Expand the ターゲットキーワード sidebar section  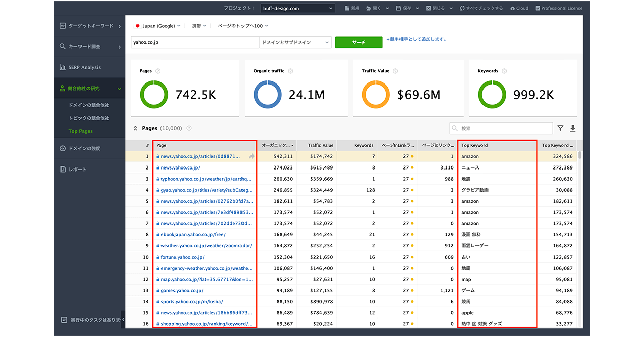[x=91, y=26]
